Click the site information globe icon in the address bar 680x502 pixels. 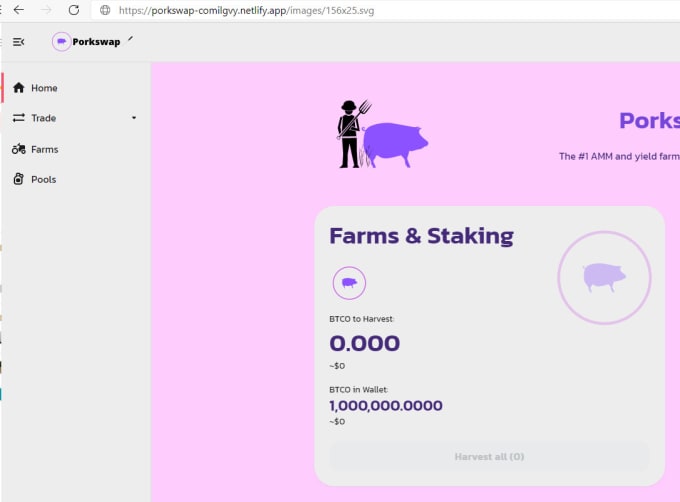pyautogui.click(x=105, y=10)
